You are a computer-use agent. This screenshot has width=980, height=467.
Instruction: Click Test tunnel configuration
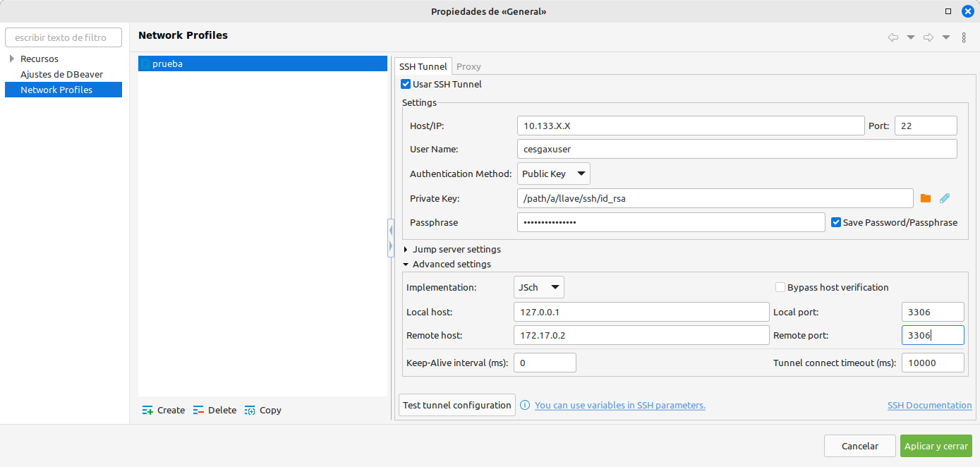pos(456,405)
